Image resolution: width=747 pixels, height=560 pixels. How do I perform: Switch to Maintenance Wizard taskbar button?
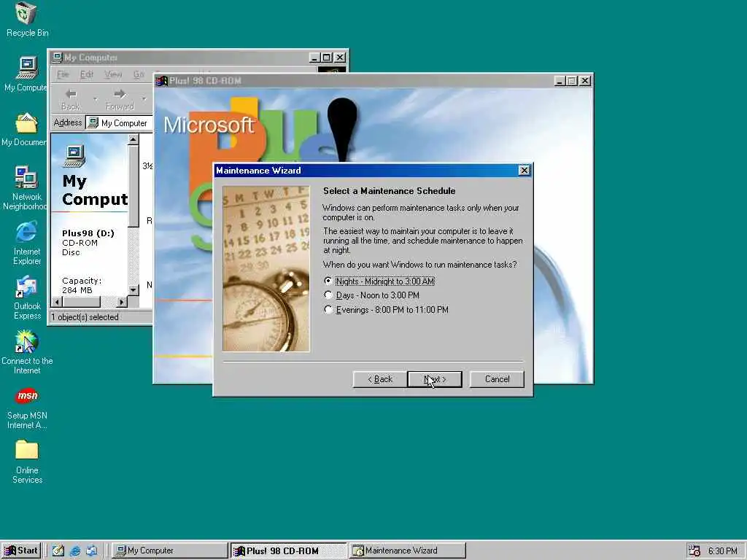click(x=407, y=551)
